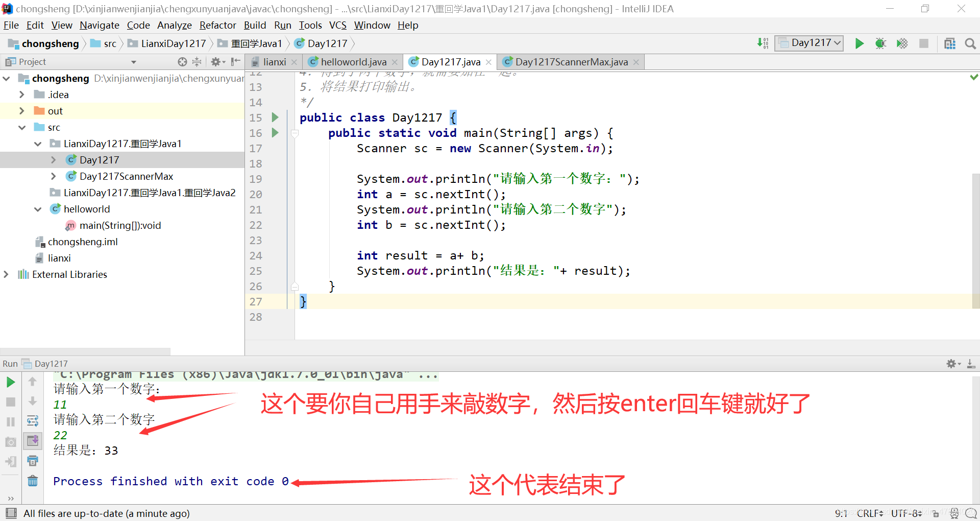Expand the out folder
Viewport: 980px width, 521px height.
pos(22,111)
